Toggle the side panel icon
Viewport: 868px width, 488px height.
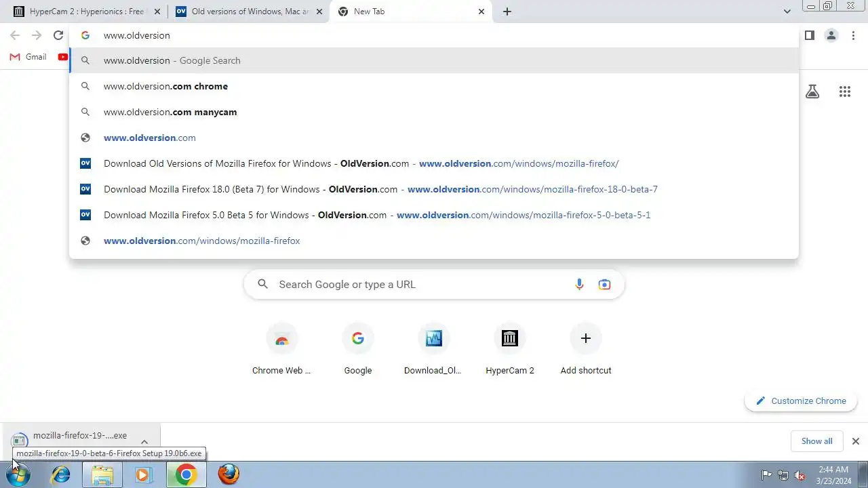[x=809, y=35]
